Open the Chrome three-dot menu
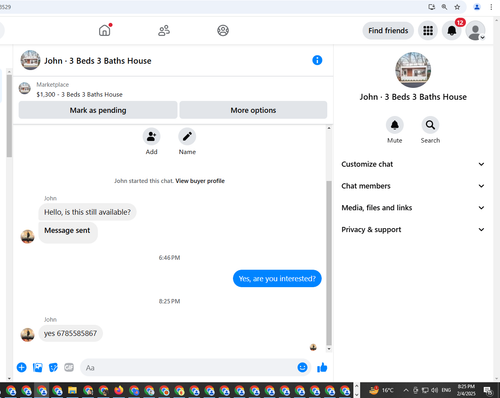500x398 pixels. [491, 7]
